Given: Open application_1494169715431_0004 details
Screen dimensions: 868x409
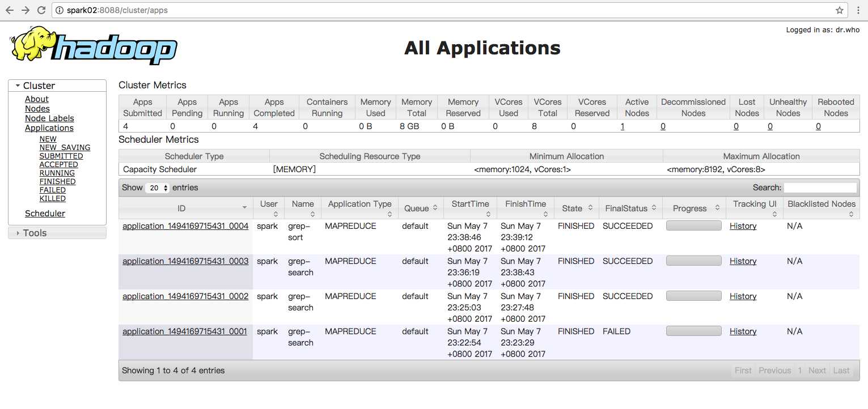Looking at the screenshot, I should pos(185,226).
